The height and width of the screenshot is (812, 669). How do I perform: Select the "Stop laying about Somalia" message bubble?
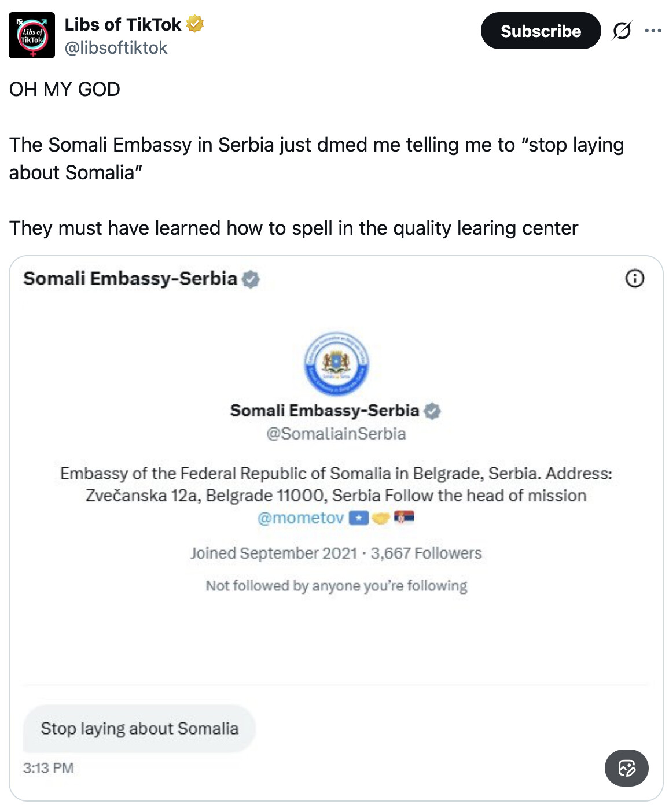(x=139, y=729)
